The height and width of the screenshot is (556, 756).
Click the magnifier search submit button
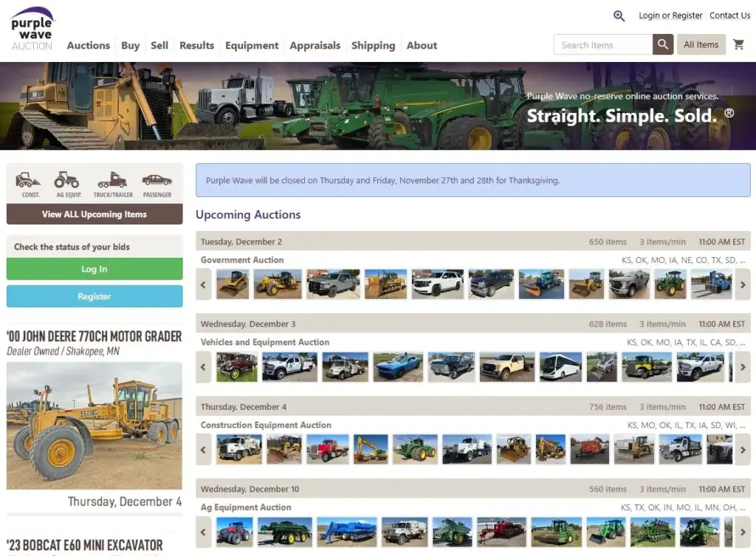(663, 45)
